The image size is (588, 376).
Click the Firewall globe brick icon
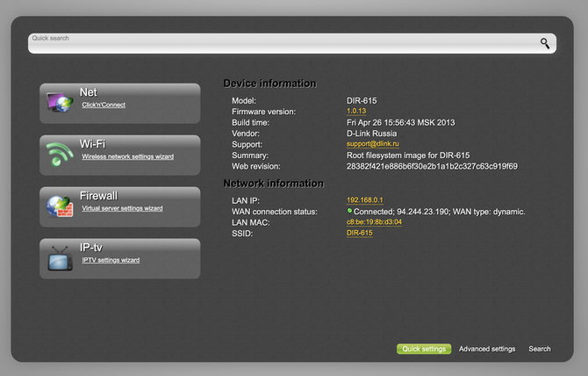coord(60,206)
